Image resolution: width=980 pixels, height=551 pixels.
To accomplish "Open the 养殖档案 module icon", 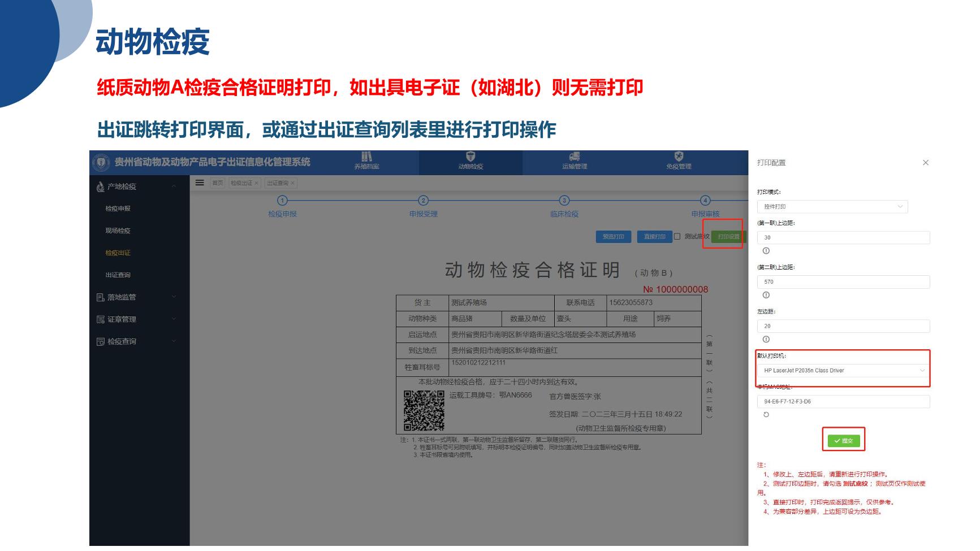I will pyautogui.click(x=366, y=157).
